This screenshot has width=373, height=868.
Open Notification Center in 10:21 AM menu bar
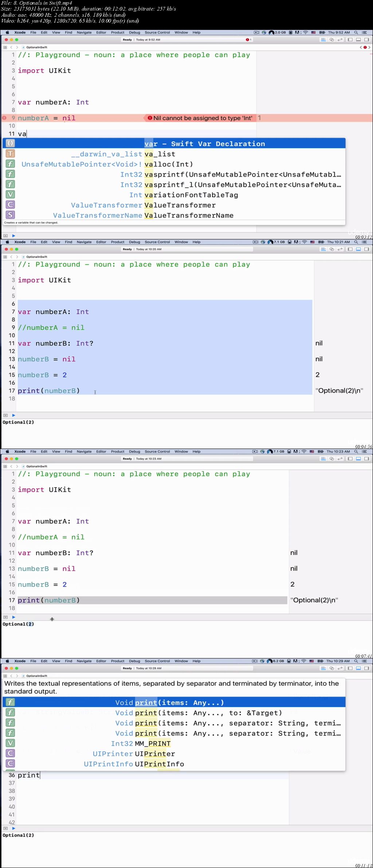[364, 242]
